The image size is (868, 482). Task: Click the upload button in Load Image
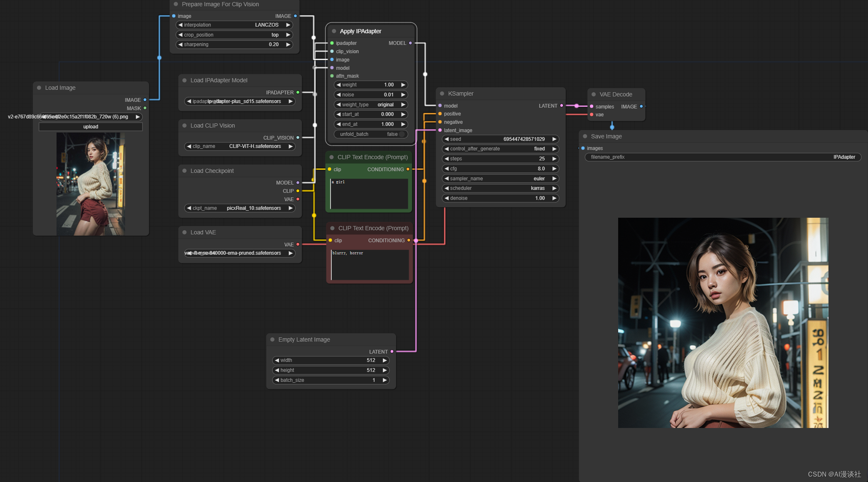coord(91,127)
